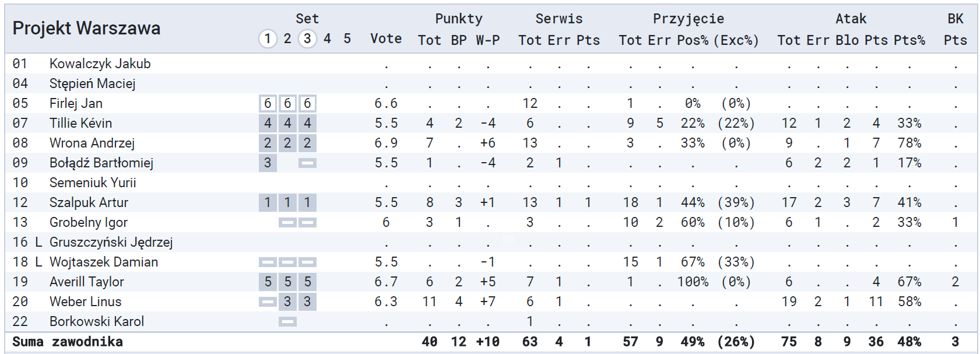Click Wrona Andrzej's set 3 position box

307,143
